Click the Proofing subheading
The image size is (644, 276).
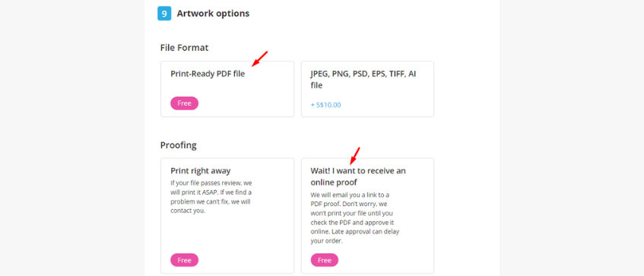pyautogui.click(x=178, y=145)
